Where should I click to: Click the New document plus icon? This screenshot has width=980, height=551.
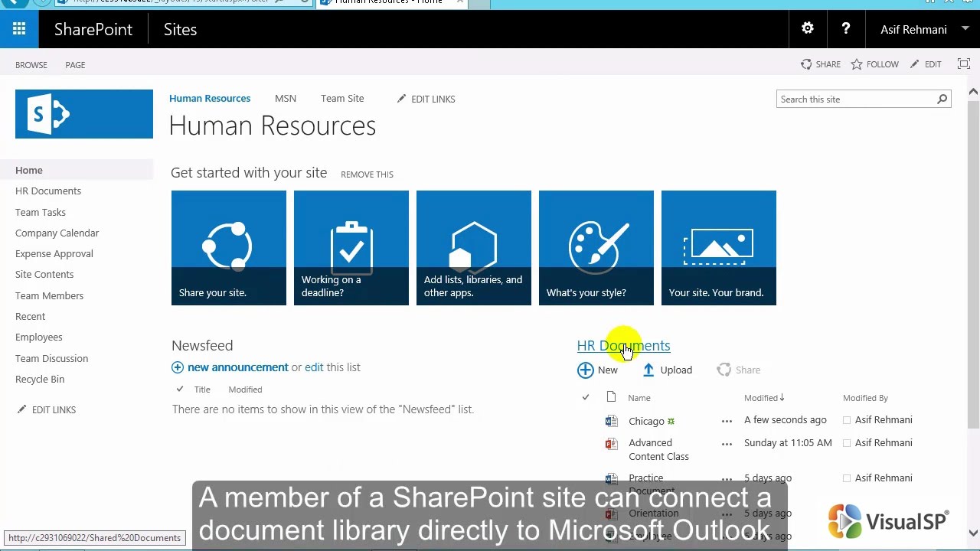point(586,370)
